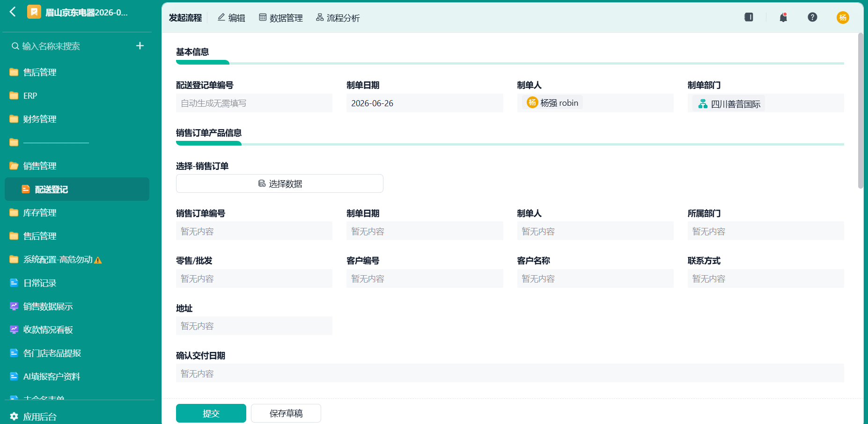Viewport: 868px width, 424px height.
Task: Expand the 系统配置-高危勿动 folder
Action: (x=14, y=259)
